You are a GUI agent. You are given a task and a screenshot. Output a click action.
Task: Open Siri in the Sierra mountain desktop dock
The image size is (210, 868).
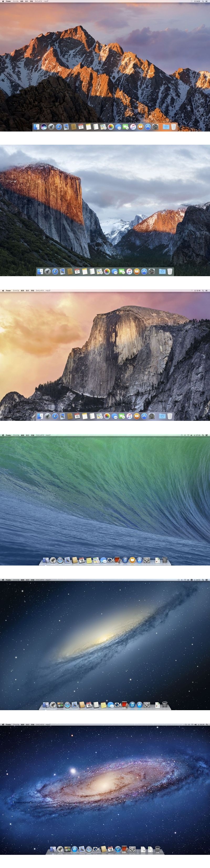(44, 127)
